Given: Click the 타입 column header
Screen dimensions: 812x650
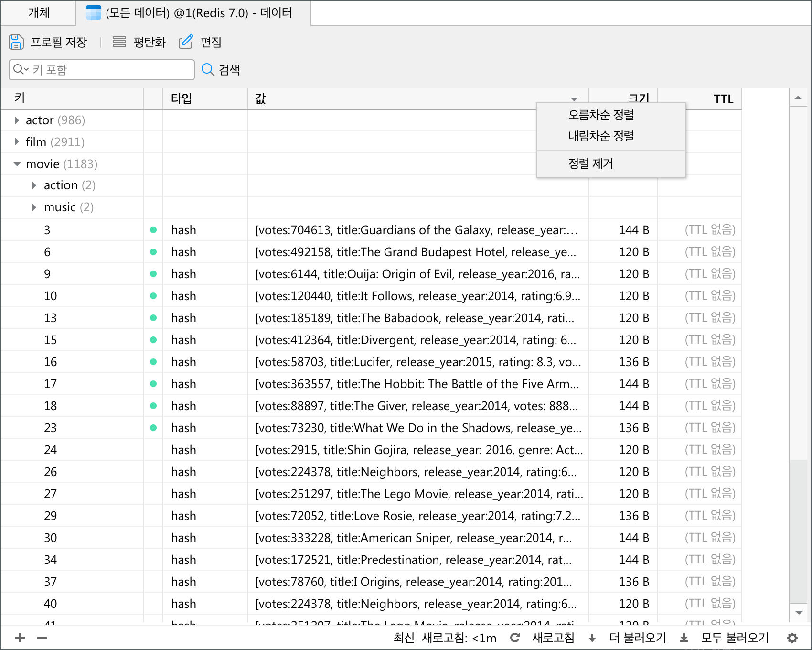Looking at the screenshot, I should (x=205, y=98).
